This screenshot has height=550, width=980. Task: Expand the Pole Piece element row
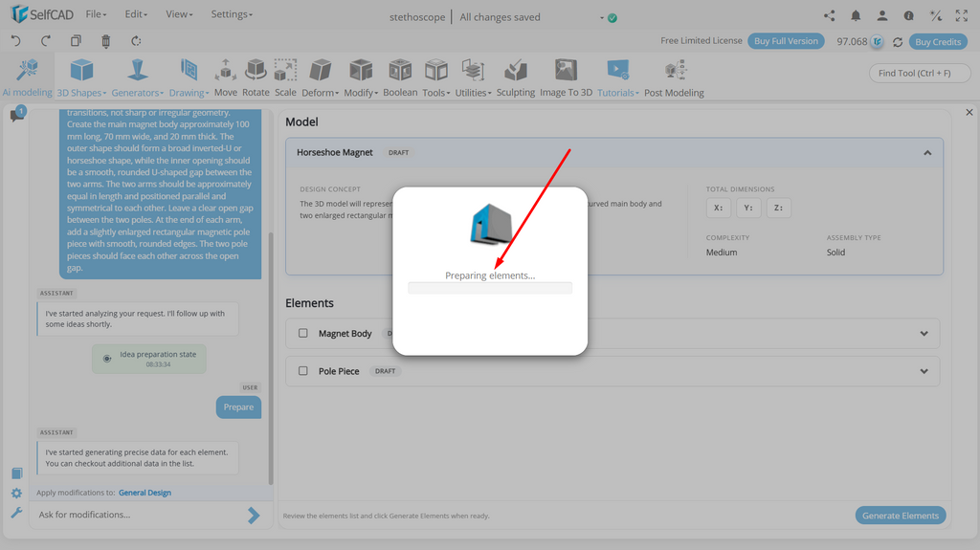tap(924, 371)
